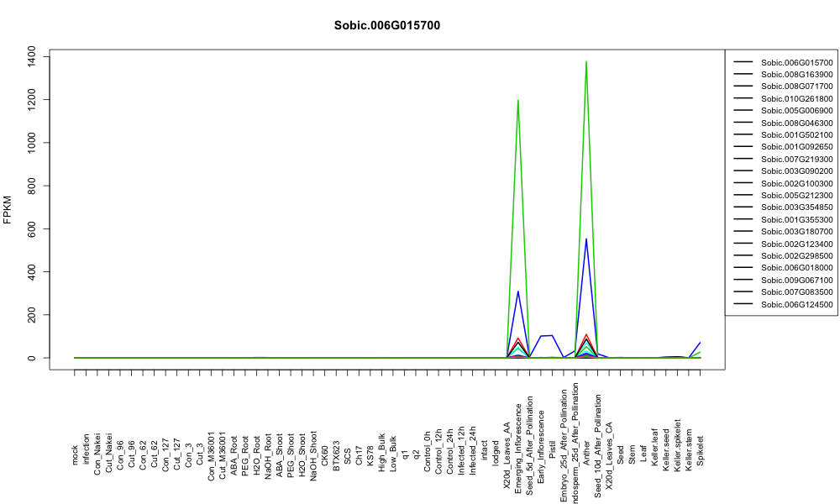Screen dimensions: 840x504
Task: Click the blue peak at Anther
Action: (586, 239)
